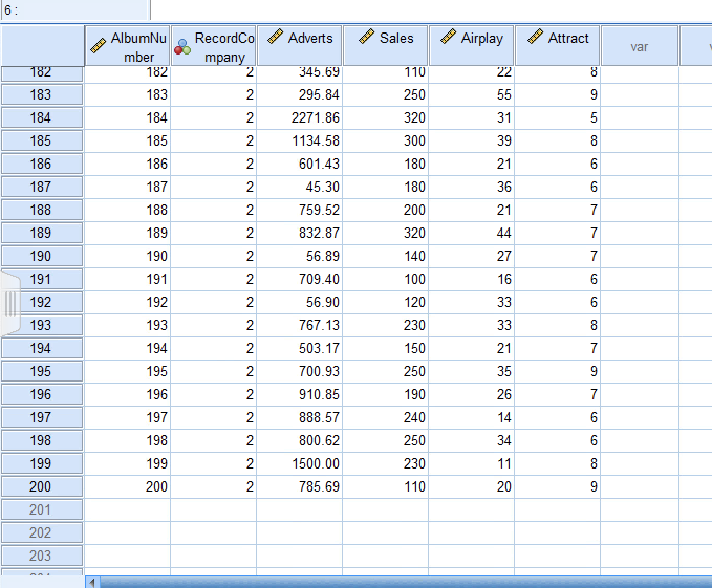Screen dimensions: 712x588
Task: Click Adverts cell 910.85
Action: 299,395
